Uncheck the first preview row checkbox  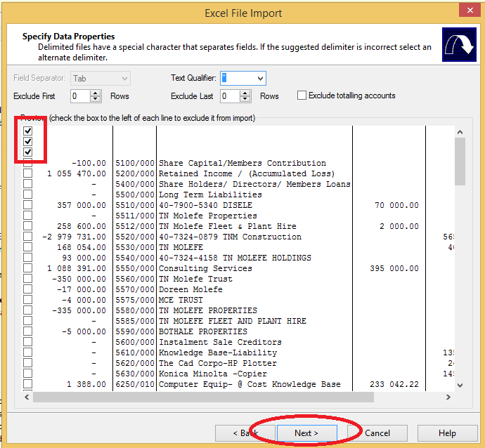pos(28,131)
